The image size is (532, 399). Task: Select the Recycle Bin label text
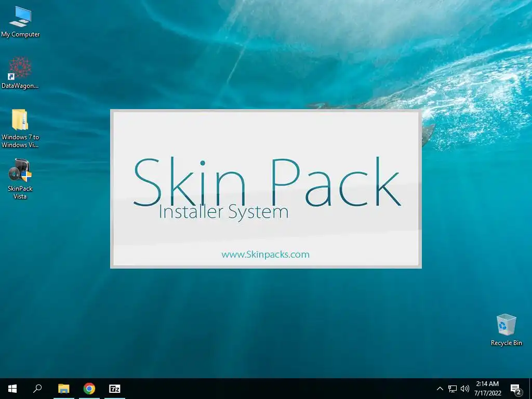coord(506,343)
